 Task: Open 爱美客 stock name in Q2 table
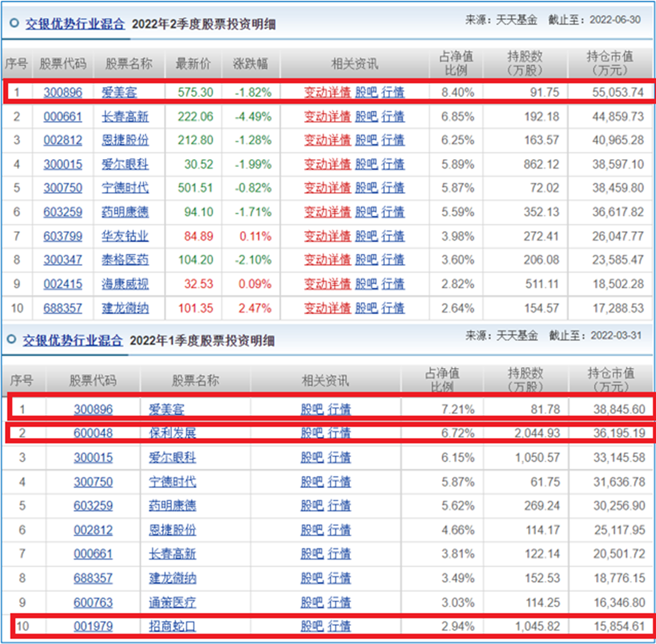(119, 92)
